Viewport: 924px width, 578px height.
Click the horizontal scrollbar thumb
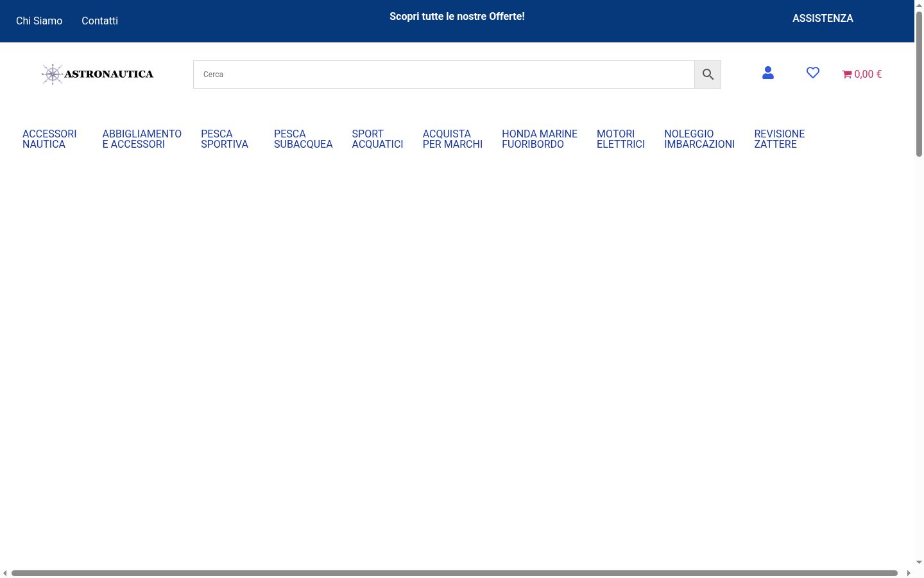(x=454, y=573)
